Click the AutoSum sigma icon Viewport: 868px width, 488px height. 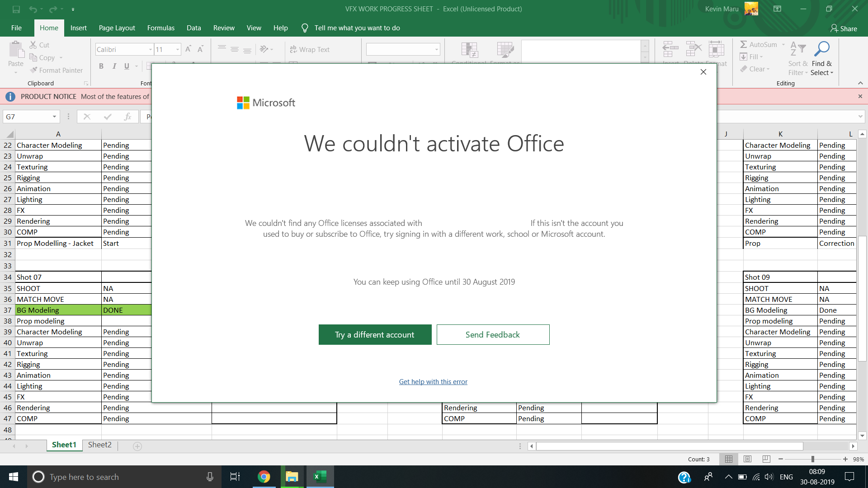pos(744,44)
